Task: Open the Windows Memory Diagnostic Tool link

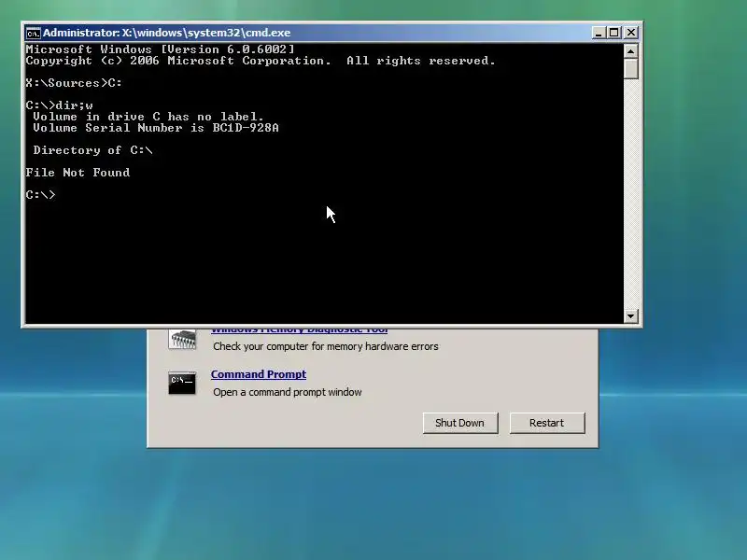Action: pos(299,329)
